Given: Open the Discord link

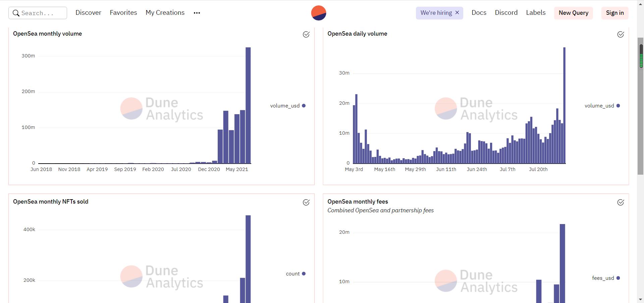Looking at the screenshot, I should click(x=506, y=13).
